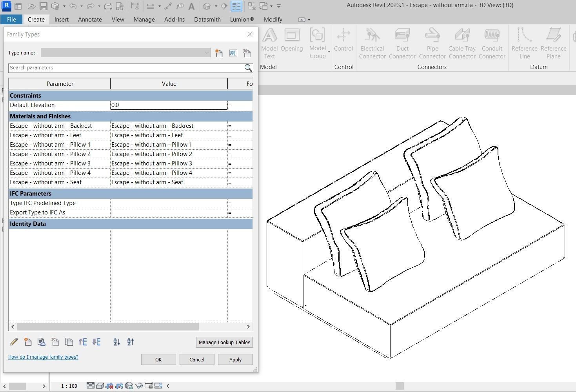The width and height of the screenshot is (576, 392).
Task: Sort parameters in descending order
Action: pos(131,342)
